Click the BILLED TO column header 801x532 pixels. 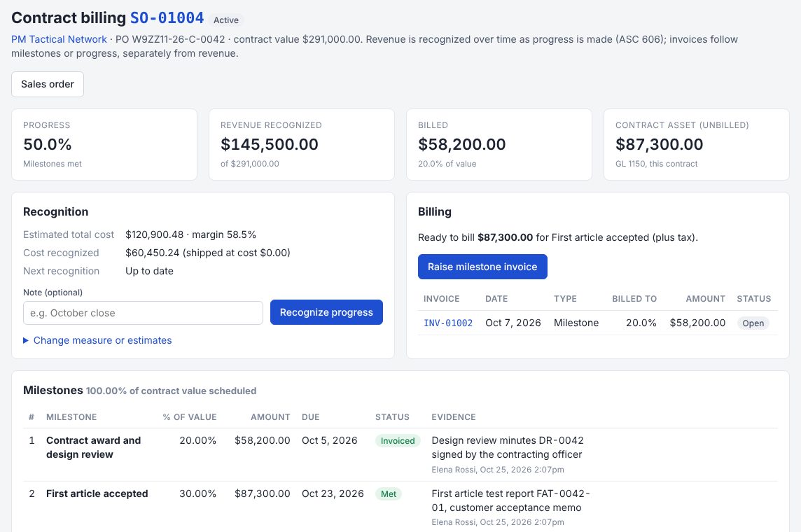pyautogui.click(x=634, y=299)
